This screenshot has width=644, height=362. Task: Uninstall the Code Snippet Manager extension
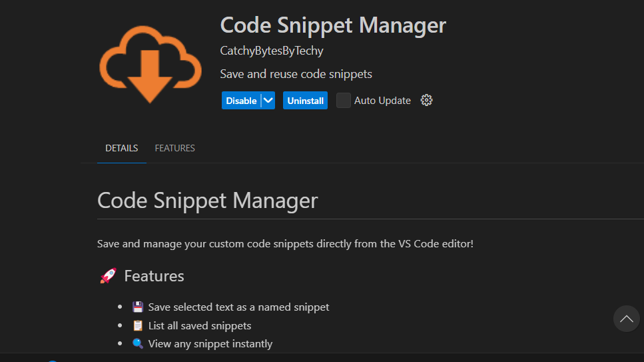point(305,101)
